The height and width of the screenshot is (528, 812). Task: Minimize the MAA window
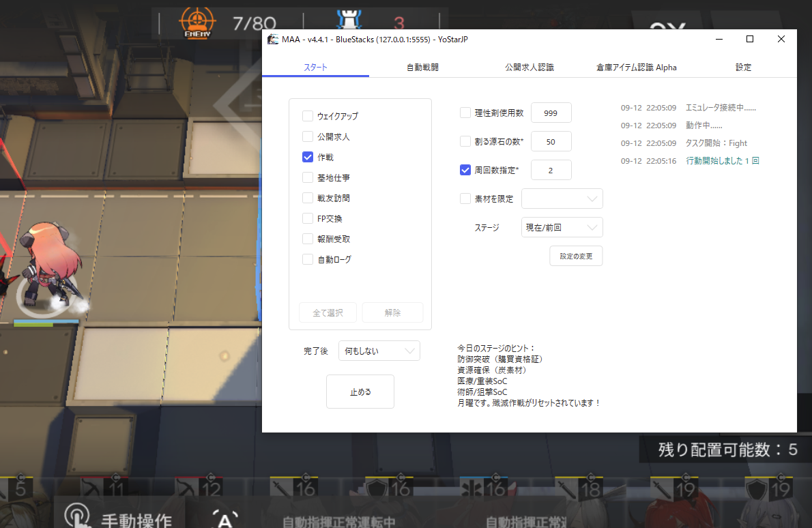point(719,39)
